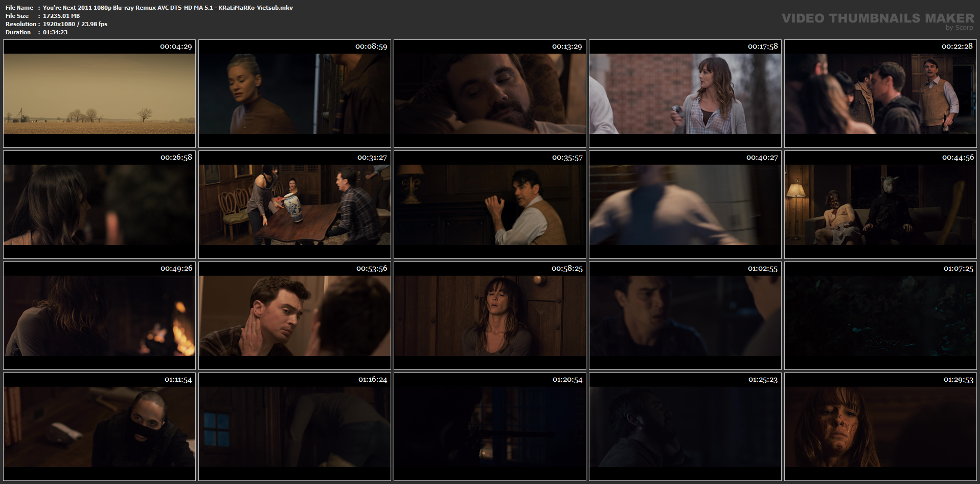
Task: Select the thumbnail at 00:35:57
Action: [490, 205]
